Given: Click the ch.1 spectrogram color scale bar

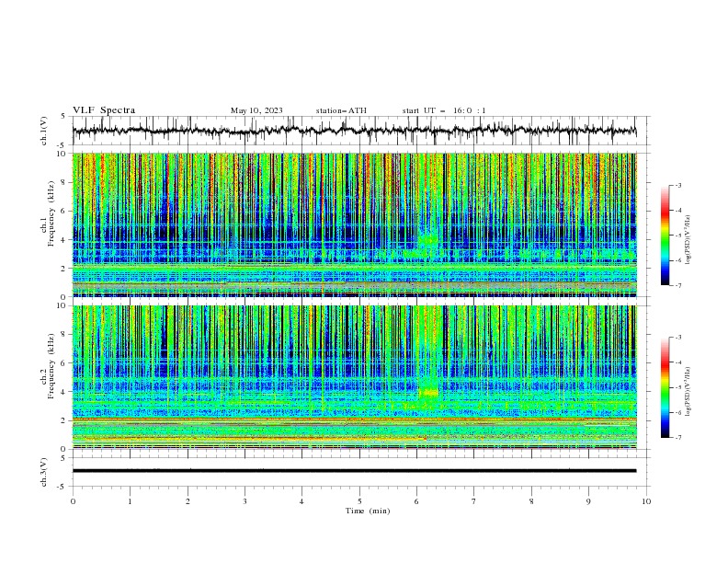Looking at the screenshot, I should click(665, 236).
